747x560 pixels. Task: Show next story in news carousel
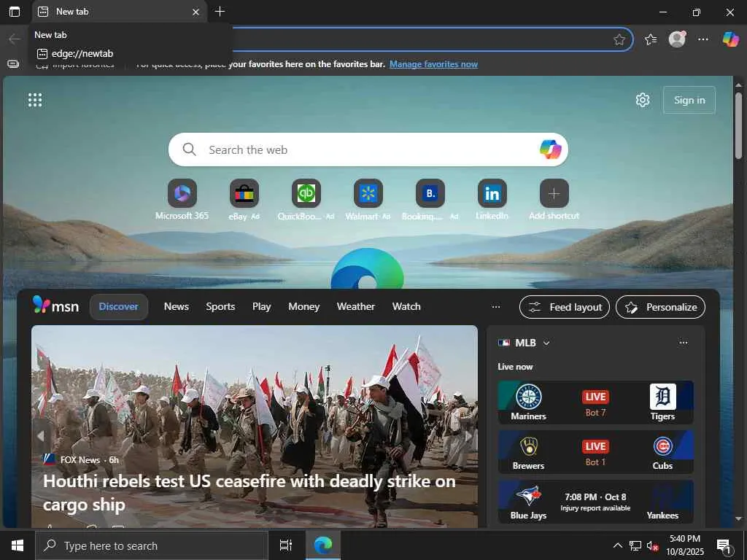(x=468, y=435)
